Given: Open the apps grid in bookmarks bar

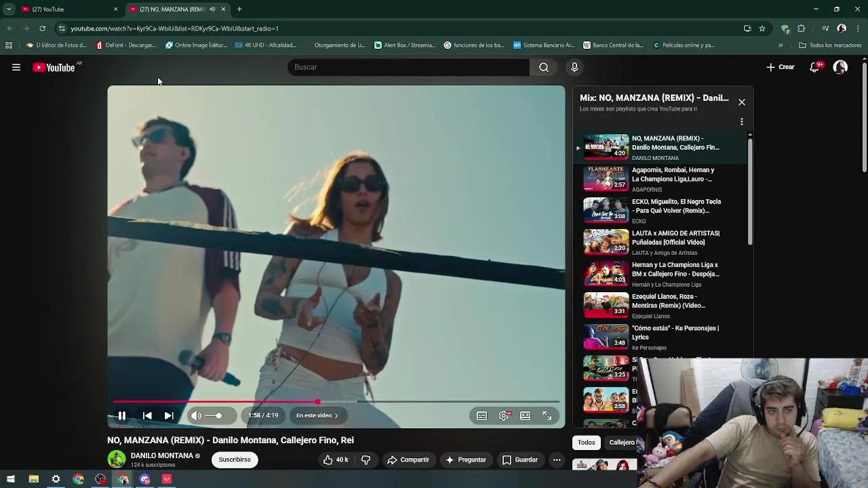Looking at the screenshot, I should [x=9, y=45].
